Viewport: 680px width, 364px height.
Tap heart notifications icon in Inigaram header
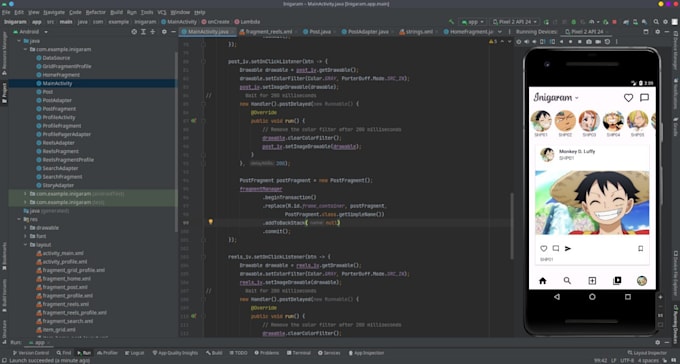628,98
